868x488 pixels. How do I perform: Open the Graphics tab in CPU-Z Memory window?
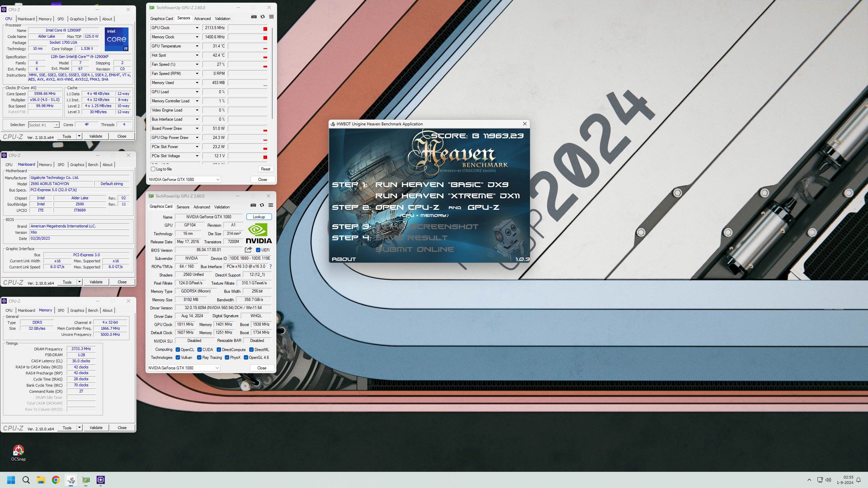[77, 310]
